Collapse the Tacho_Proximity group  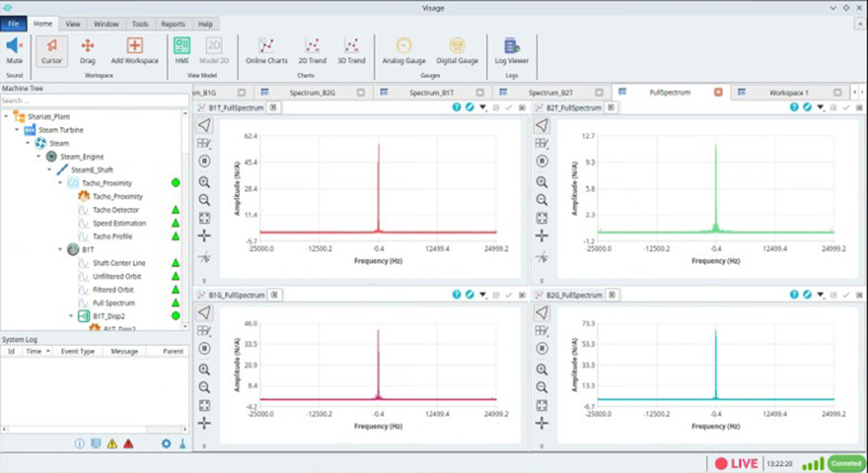(60, 183)
